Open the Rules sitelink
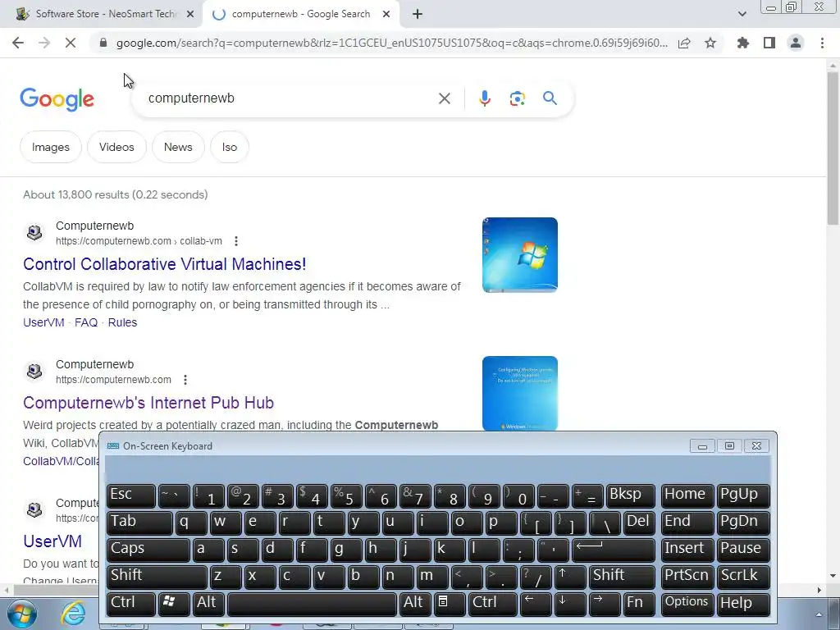This screenshot has height=630, width=840. [x=122, y=322]
